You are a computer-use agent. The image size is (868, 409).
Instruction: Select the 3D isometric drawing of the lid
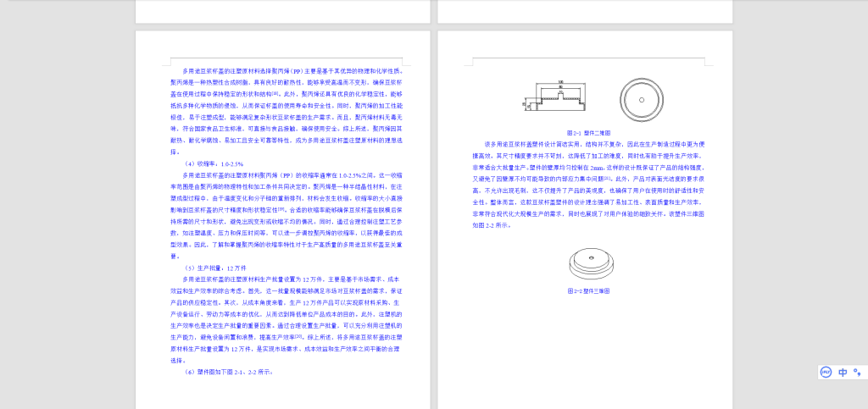point(591,263)
